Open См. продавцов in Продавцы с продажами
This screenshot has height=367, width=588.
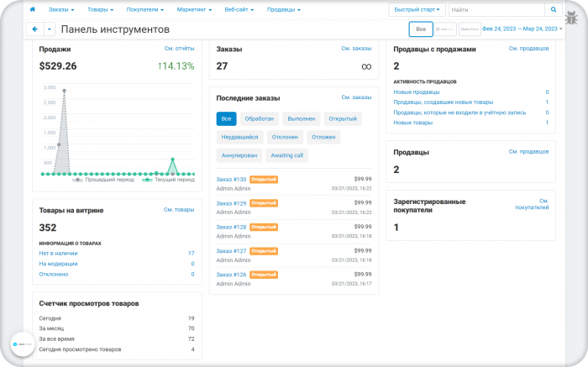point(528,49)
